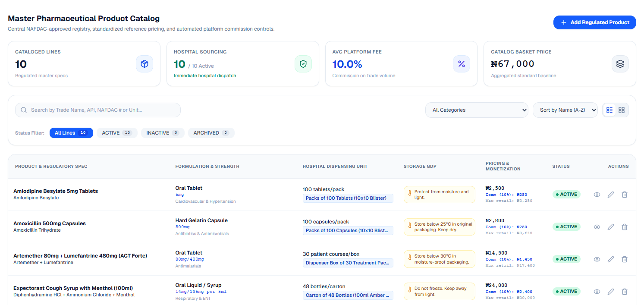The width and height of the screenshot is (644, 305).
Task: Open the All Categories dropdown
Action: pos(477,110)
